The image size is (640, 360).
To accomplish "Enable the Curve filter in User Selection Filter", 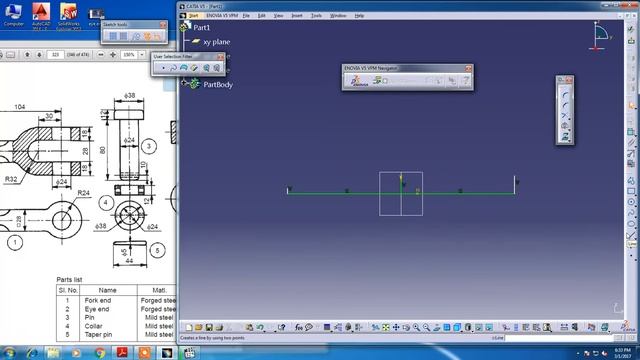I will (173, 68).
